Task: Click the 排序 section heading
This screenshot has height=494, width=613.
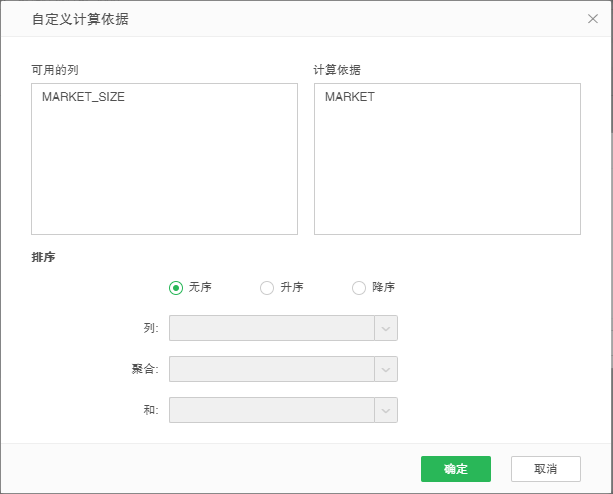Action: pos(43,257)
